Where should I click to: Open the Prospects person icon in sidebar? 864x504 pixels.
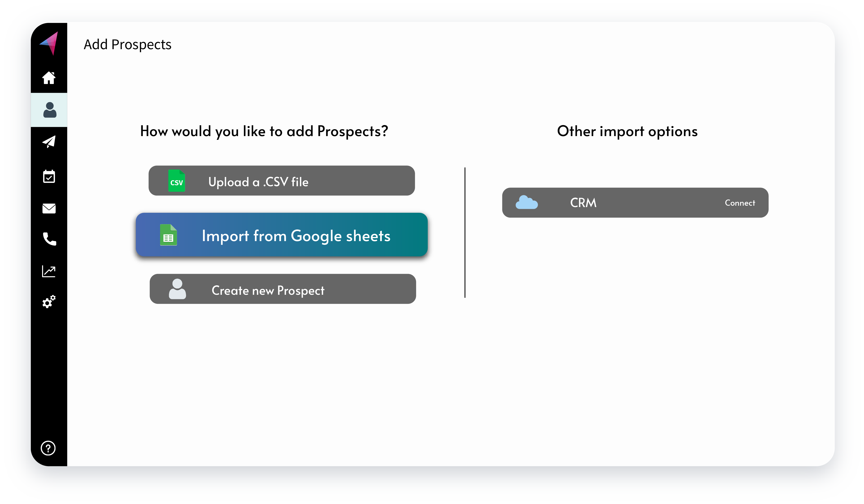50,110
